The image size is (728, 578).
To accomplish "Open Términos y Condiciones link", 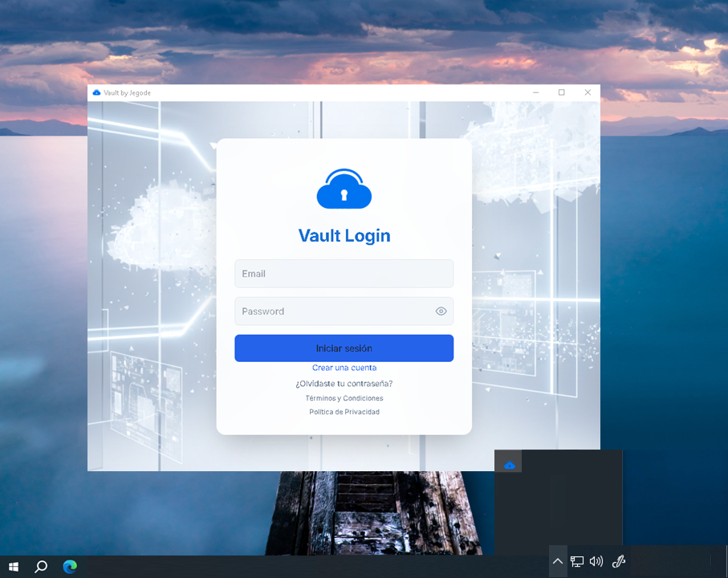I will tap(344, 398).
